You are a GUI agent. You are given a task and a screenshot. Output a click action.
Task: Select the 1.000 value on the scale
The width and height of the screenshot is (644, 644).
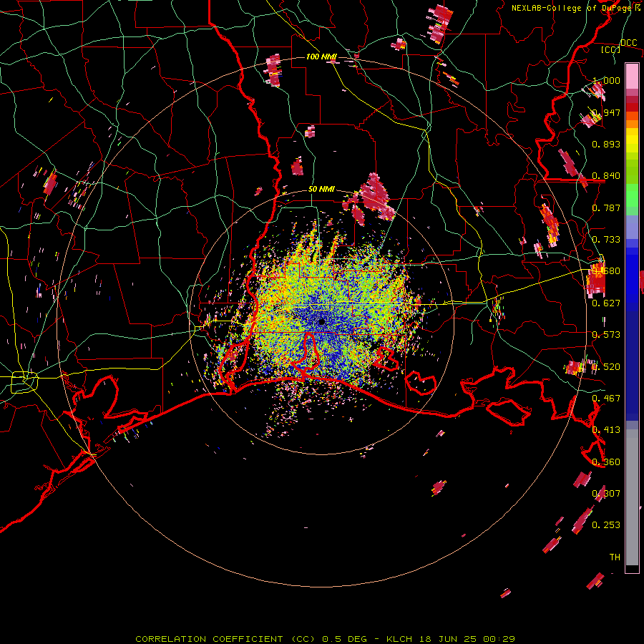(x=606, y=80)
